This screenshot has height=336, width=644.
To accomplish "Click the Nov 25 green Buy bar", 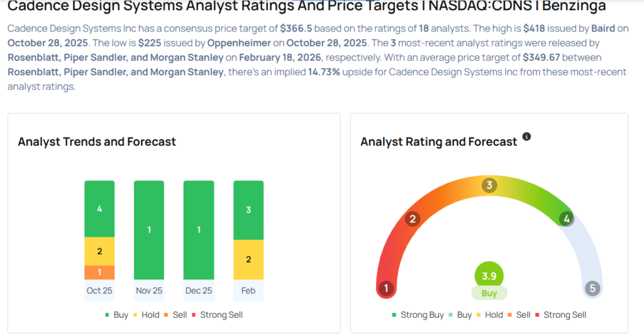I will click(149, 230).
